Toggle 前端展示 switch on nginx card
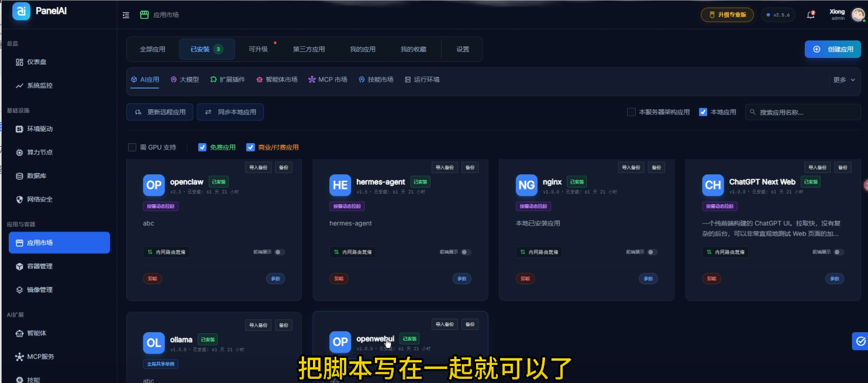Image resolution: width=868 pixels, height=383 pixels. [x=652, y=252]
